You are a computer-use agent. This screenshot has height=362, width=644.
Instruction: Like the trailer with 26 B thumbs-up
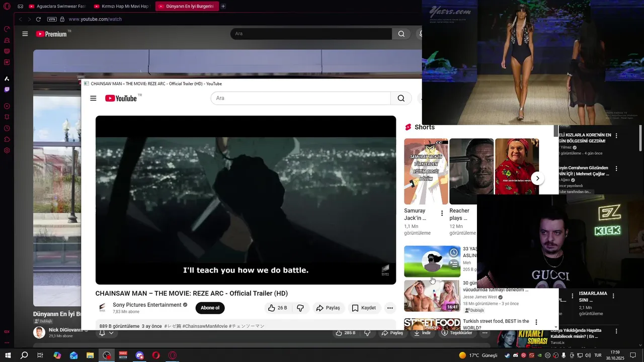tap(278, 308)
